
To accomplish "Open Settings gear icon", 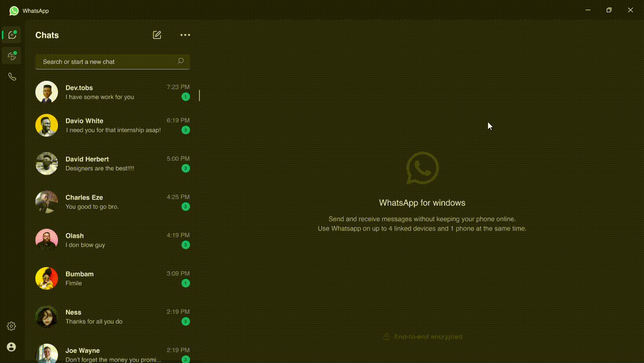I will pos(12,326).
